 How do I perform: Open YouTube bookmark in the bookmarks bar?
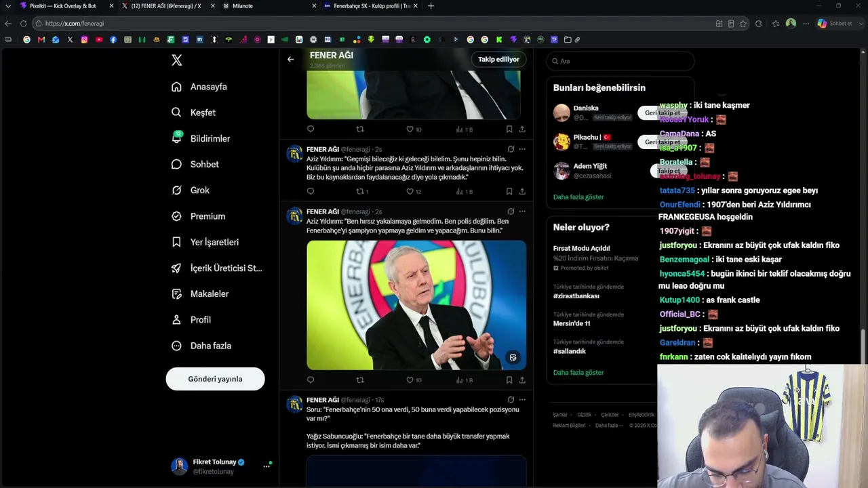coord(99,39)
